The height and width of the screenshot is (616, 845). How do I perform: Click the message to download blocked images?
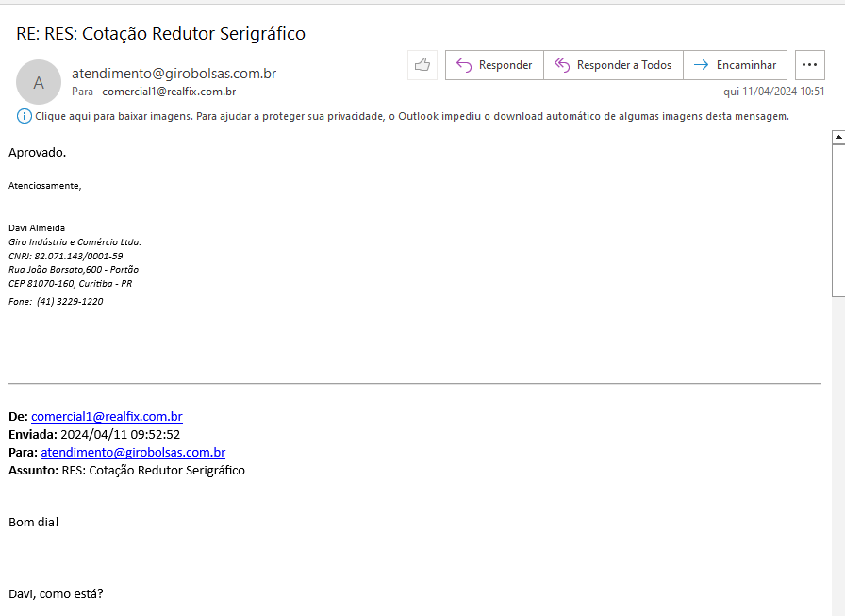coord(411,116)
